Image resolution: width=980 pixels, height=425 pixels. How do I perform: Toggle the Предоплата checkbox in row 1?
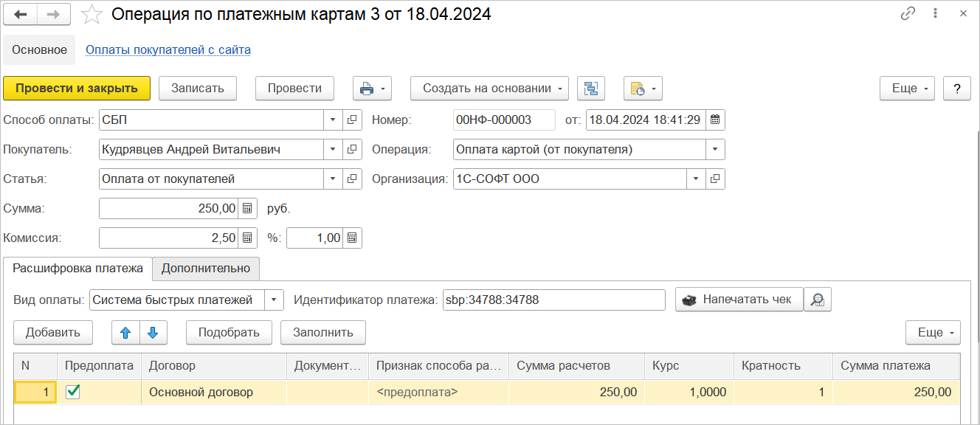[x=73, y=392]
